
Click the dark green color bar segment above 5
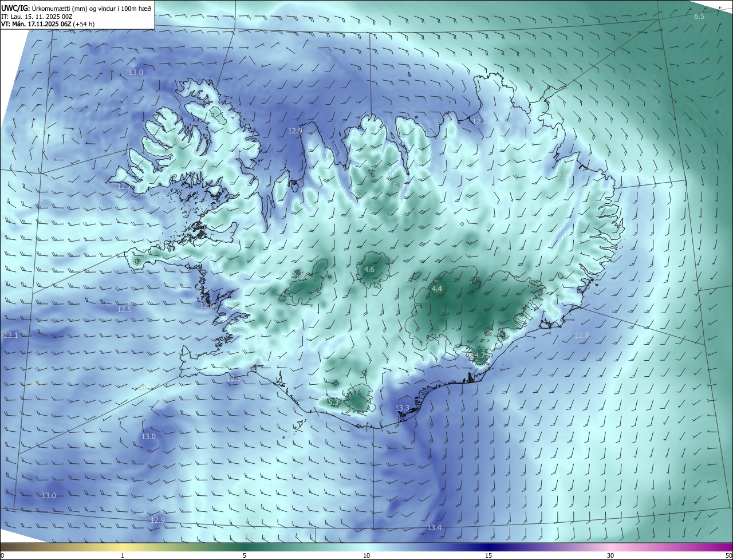click(245, 547)
